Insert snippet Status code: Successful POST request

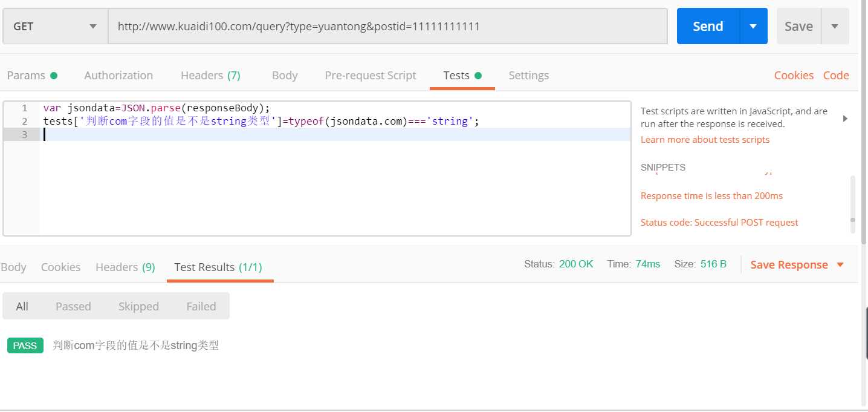[719, 223]
